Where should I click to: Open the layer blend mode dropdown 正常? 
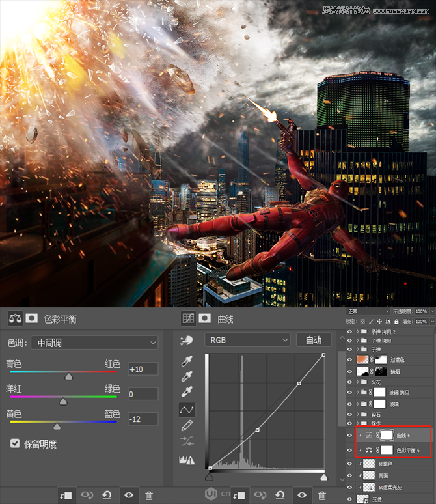click(x=368, y=311)
